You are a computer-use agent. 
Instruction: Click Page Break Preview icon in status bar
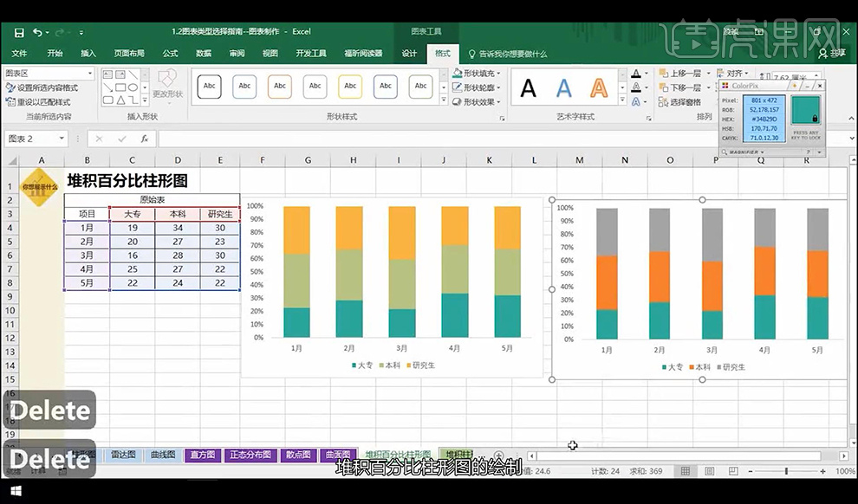733,471
